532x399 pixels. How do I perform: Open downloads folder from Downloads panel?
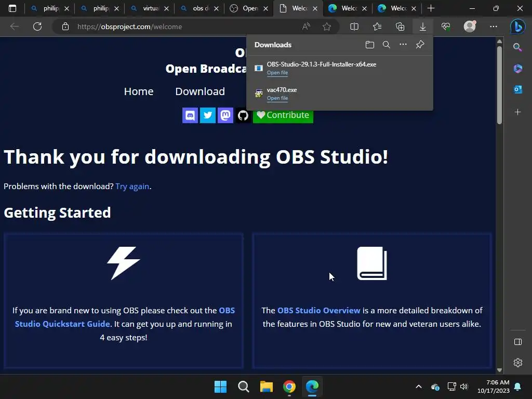tap(370, 45)
